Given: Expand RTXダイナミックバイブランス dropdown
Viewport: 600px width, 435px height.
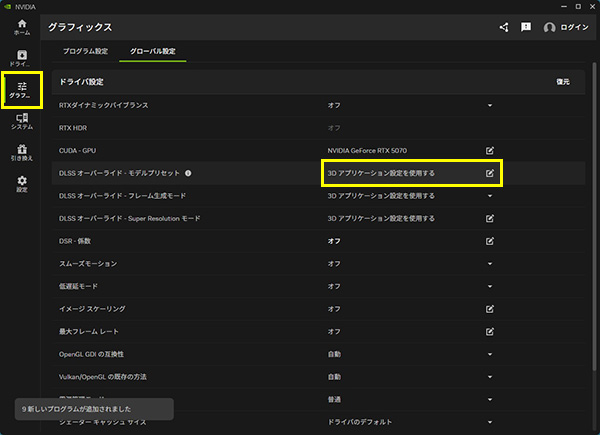Looking at the screenshot, I should [x=490, y=105].
